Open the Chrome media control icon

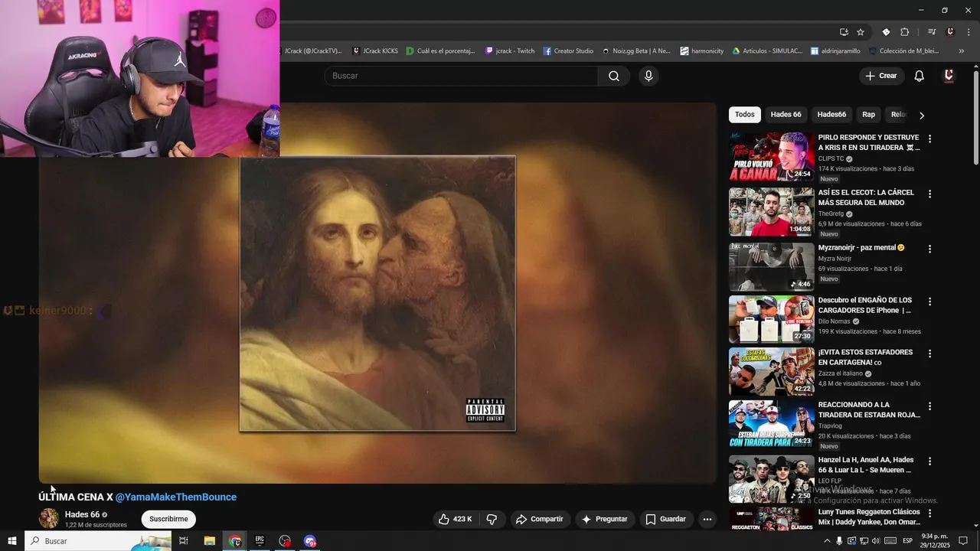click(932, 32)
